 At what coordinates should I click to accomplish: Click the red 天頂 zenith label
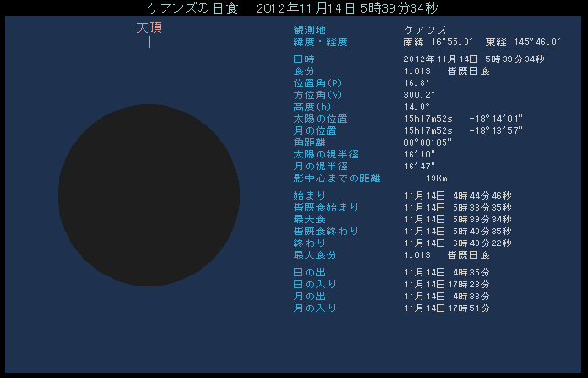(149, 28)
